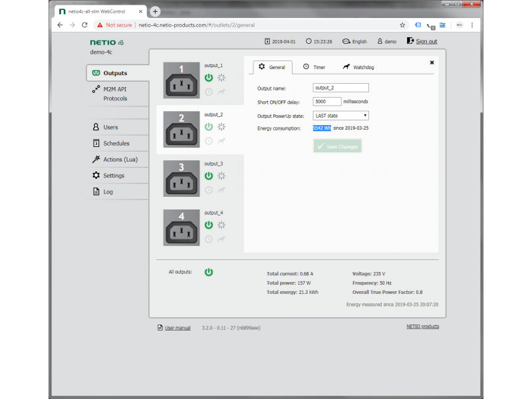Screen dimensions: 532x399
Task: Toggle power for output_2
Action: (x=209, y=127)
